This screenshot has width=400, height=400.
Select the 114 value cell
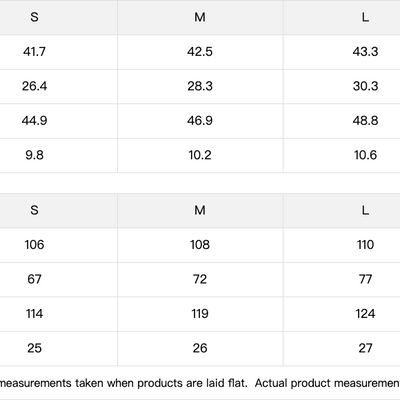point(34,314)
